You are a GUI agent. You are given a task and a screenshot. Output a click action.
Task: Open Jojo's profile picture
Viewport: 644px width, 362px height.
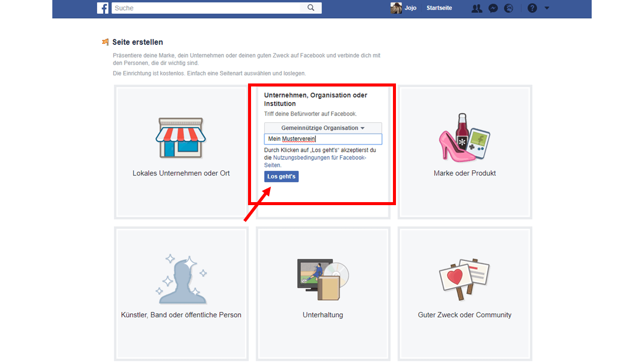click(396, 8)
